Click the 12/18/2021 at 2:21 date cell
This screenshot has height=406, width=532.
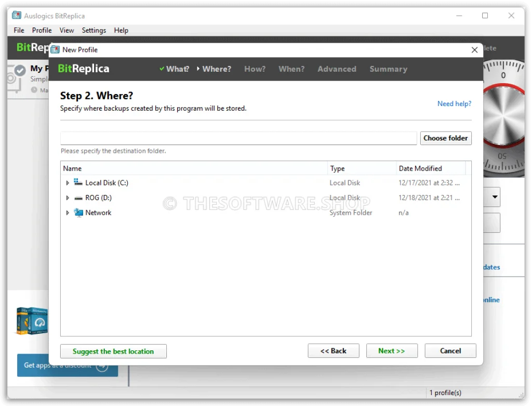point(429,198)
